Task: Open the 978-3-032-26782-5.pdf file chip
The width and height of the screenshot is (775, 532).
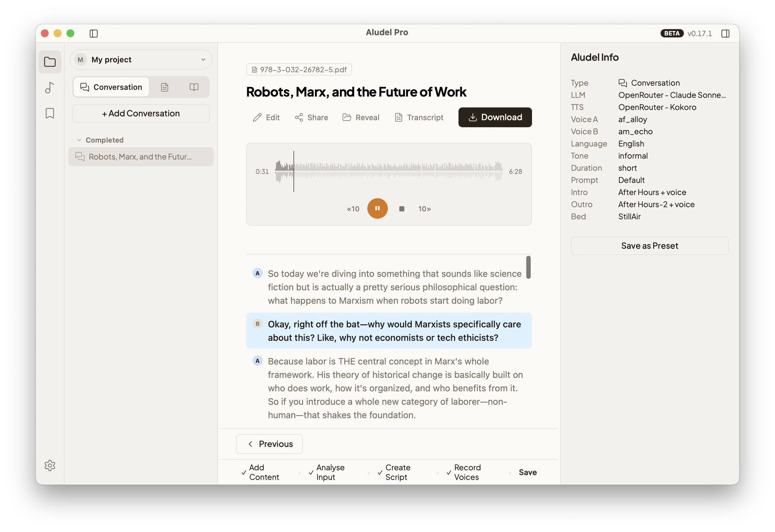Action: pyautogui.click(x=299, y=70)
